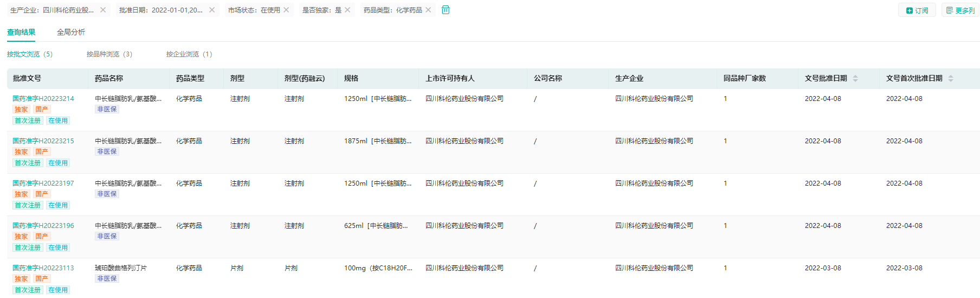Open approval number 国药准字H20223214
980x298 pixels.
[43, 99]
